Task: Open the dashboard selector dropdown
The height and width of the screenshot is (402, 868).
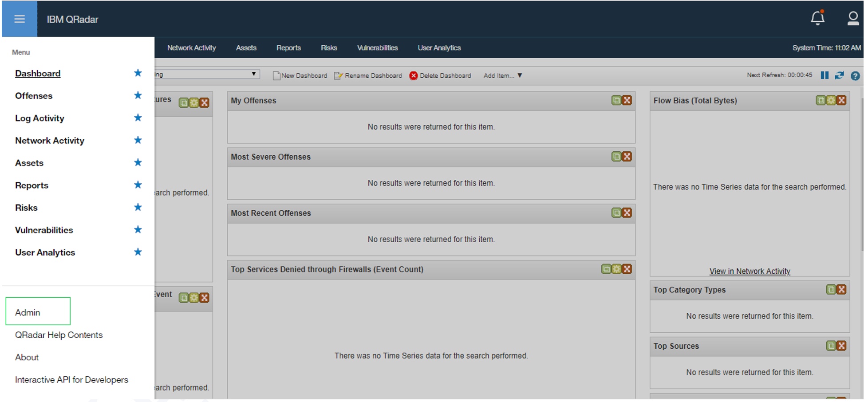Action: 253,74
